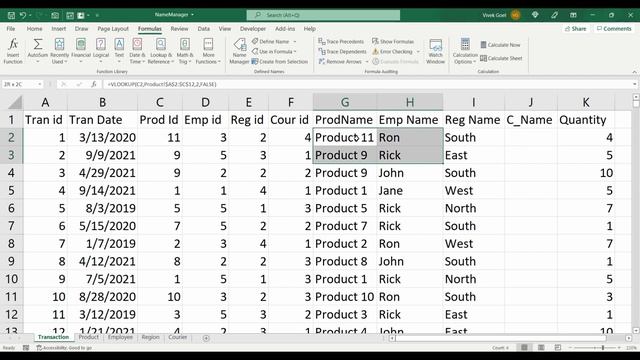Open the Product sheet tab
The height and width of the screenshot is (360, 640).
coord(89,337)
